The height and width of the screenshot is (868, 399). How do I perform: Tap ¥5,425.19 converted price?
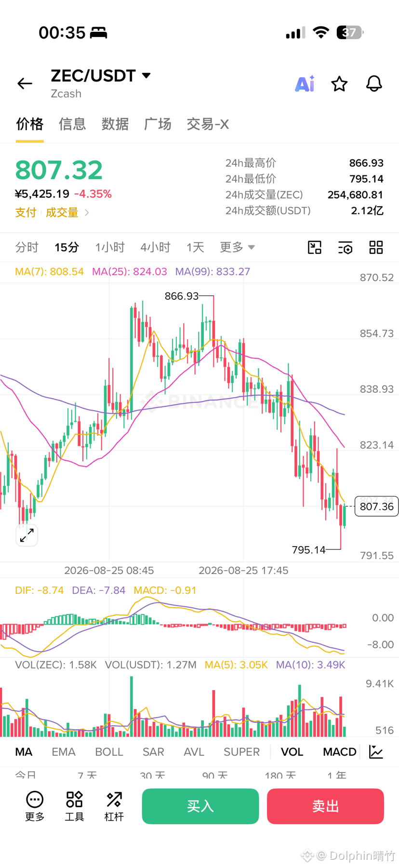[x=42, y=194]
